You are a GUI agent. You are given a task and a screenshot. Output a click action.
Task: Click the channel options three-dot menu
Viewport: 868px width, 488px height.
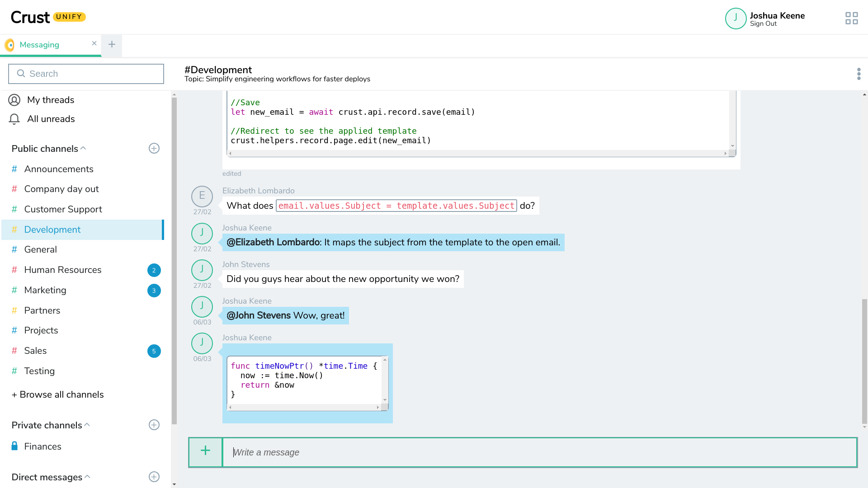coord(859,74)
